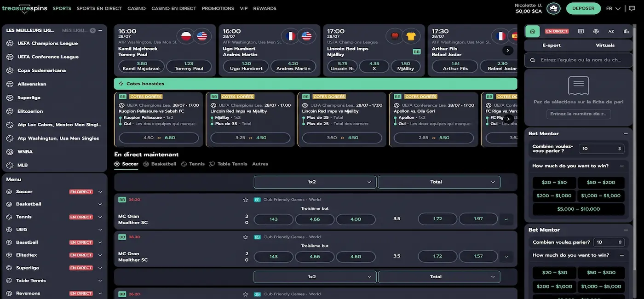Open SPORTS EN DIRECT top menu
This screenshot has width=644, height=299.
point(99,8)
